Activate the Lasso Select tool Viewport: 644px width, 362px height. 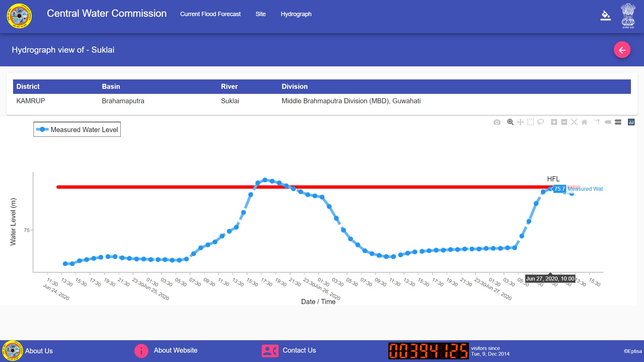(x=540, y=122)
